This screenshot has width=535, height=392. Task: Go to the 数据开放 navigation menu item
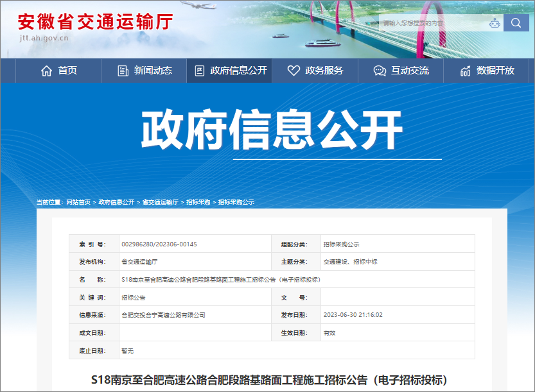coord(495,71)
